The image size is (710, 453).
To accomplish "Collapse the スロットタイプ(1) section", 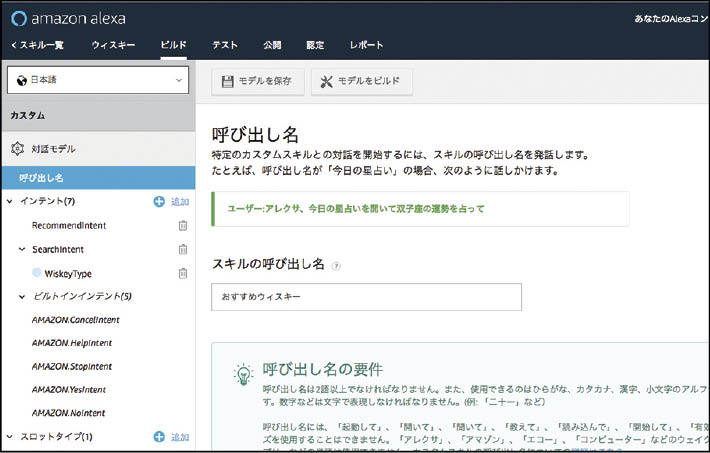I will tap(10, 437).
